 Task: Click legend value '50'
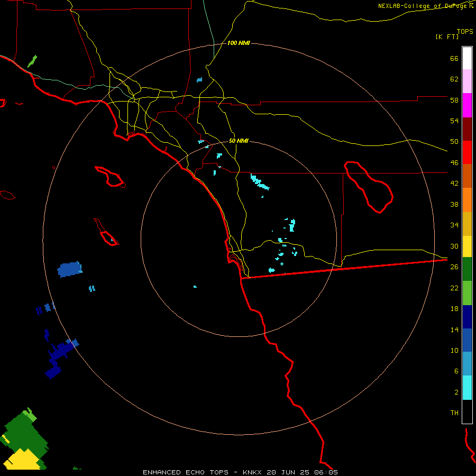454,141
